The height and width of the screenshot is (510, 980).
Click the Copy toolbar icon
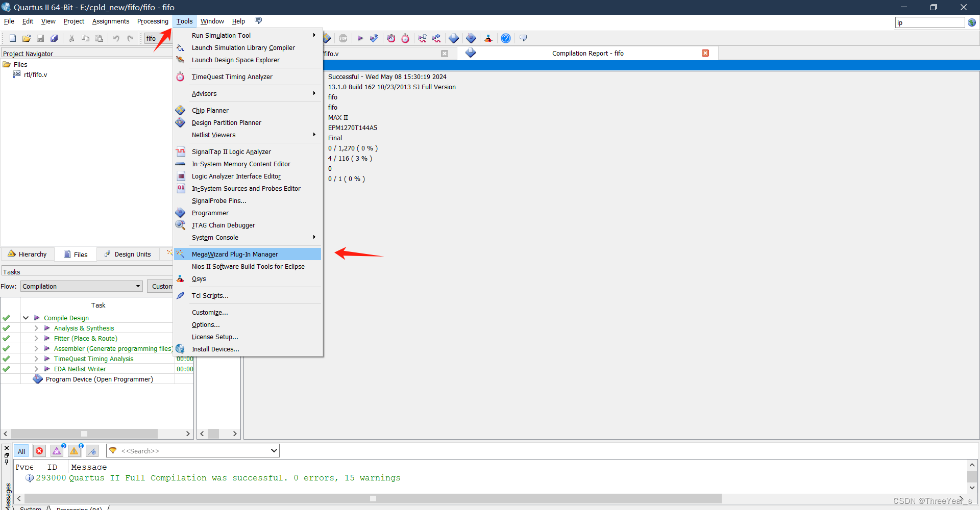(86, 38)
